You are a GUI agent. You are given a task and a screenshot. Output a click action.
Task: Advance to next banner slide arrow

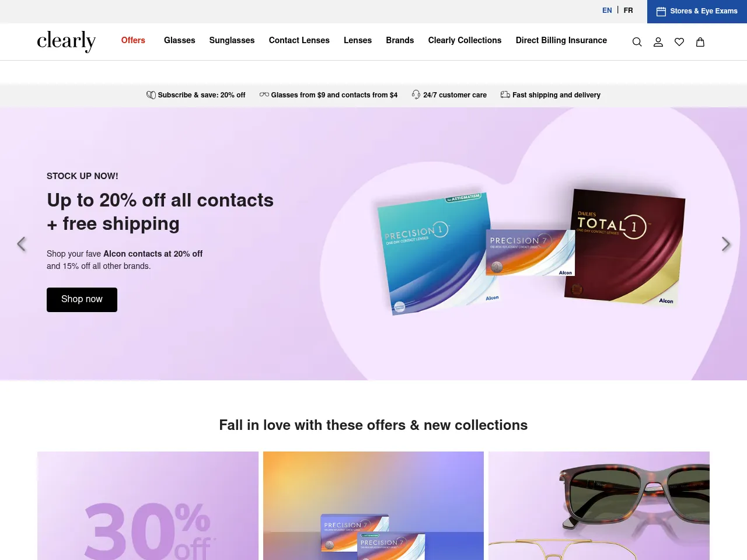(x=725, y=244)
